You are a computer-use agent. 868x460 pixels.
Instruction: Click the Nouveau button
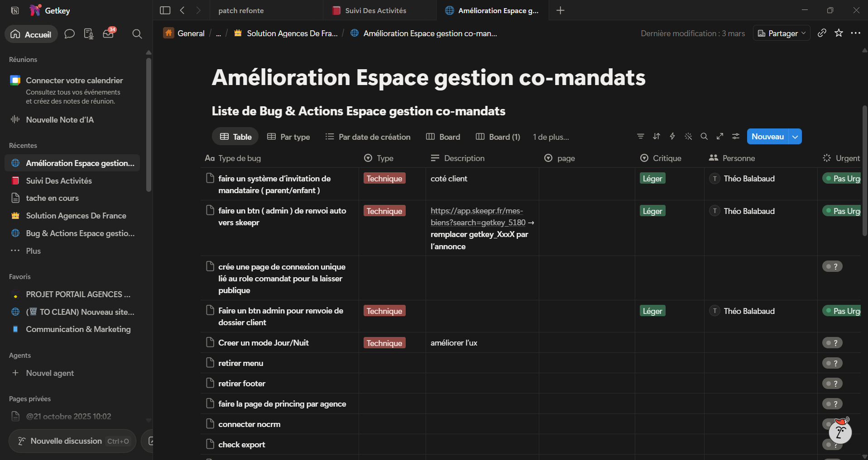pos(767,137)
